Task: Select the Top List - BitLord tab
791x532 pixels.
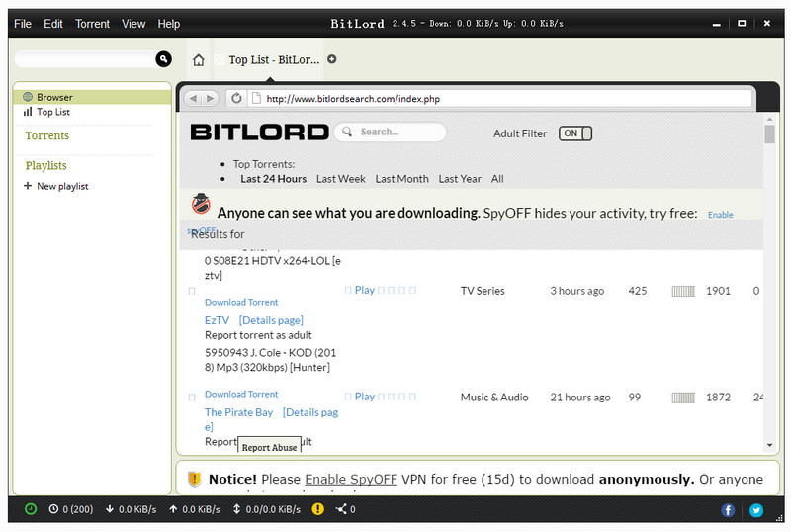Action: click(268, 59)
